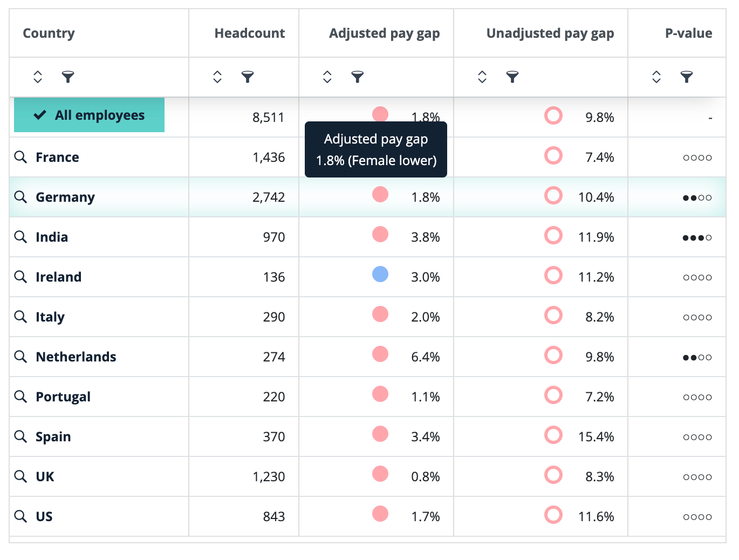Screen dimensions: 739x560
Task: Sort by P-value using sort arrows
Action: (x=656, y=77)
